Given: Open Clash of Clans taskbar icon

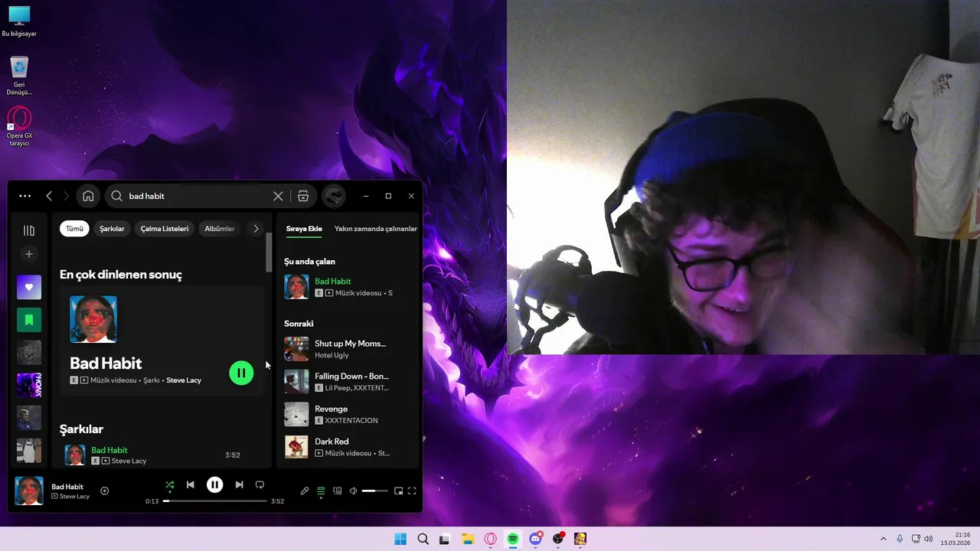Looking at the screenshot, I should [x=580, y=539].
